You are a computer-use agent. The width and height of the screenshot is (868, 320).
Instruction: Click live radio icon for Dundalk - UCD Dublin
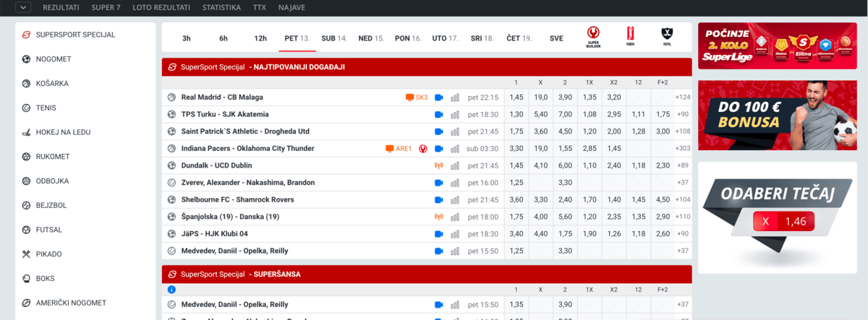coord(438,165)
